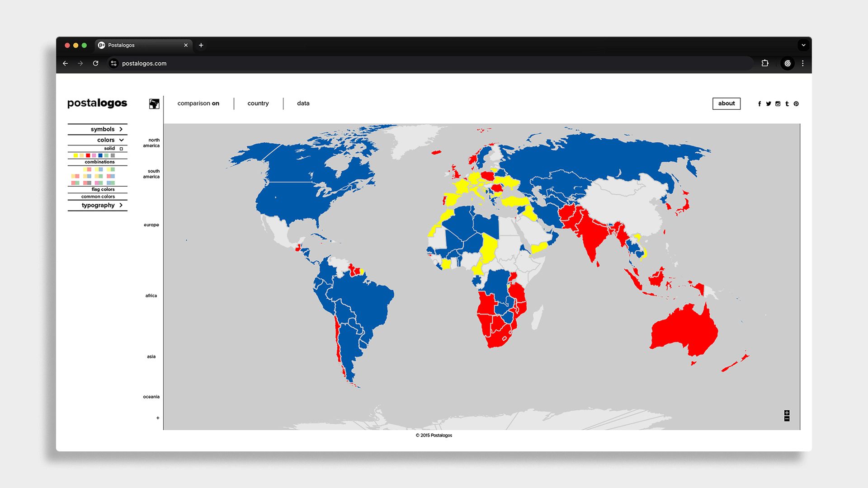This screenshot has height=488, width=868.
Task: Open the Tumblr social icon
Action: tap(787, 104)
